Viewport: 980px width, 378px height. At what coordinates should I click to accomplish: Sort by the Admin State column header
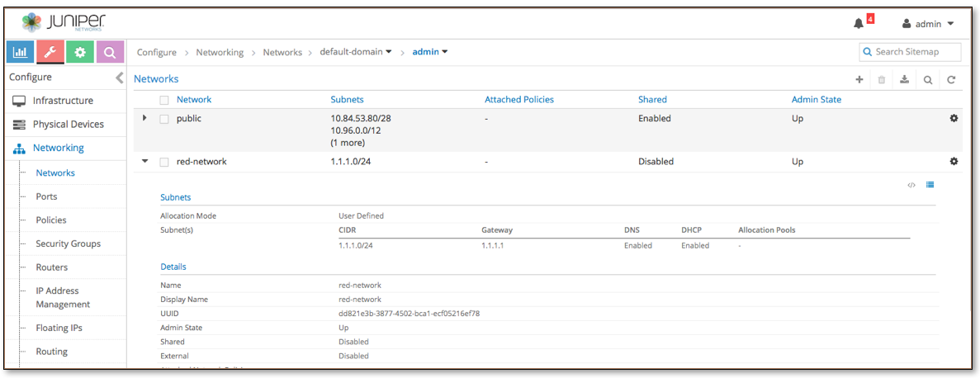coord(817,99)
